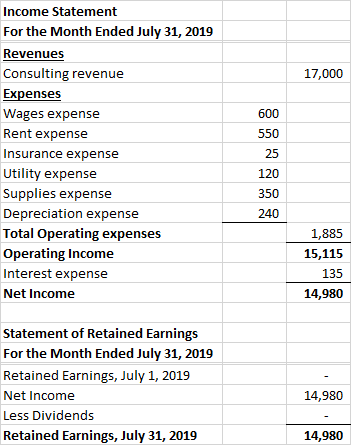Click the 'Less Dividends' label
This screenshot has height=445, width=360.
coord(49,416)
